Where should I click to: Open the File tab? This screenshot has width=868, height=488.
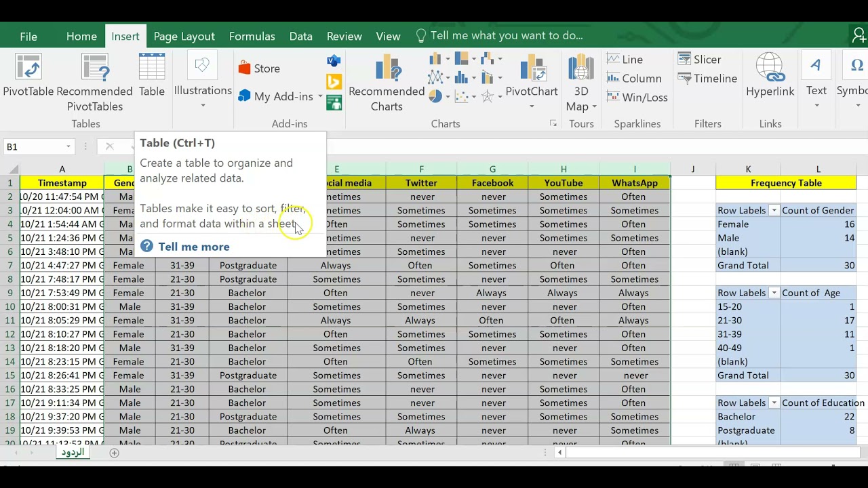28,36
